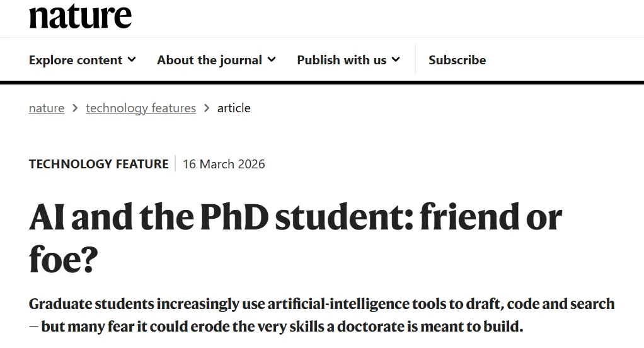Click the vertical divider left of Subscribe
The height and width of the screenshot is (348, 644).
pyautogui.click(x=415, y=60)
